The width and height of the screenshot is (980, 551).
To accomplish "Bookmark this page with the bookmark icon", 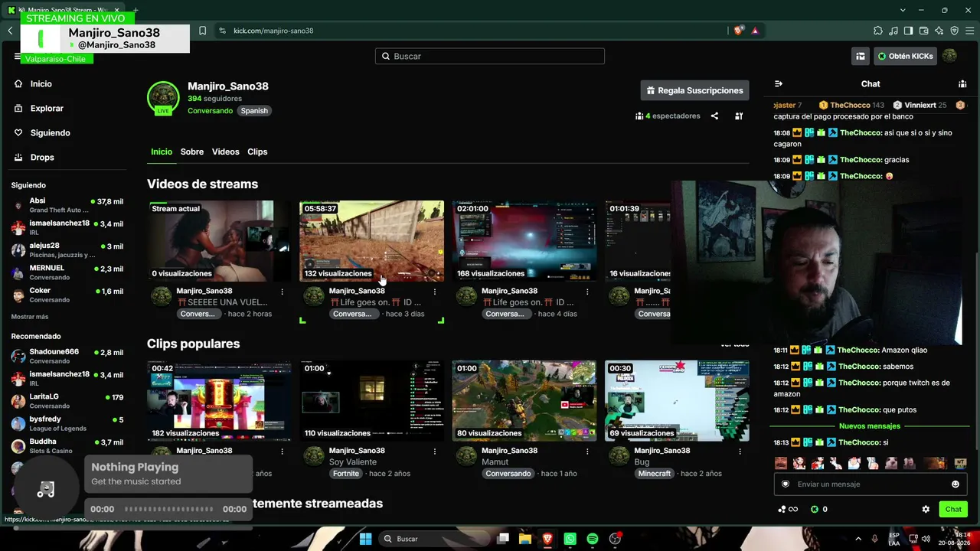I will click(202, 31).
